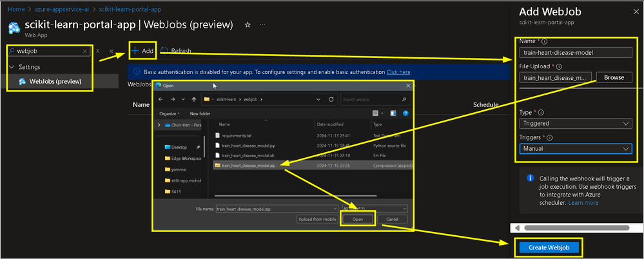Show info tooltip for Triggers field
This screenshot has height=259, width=644.
[x=550, y=137]
